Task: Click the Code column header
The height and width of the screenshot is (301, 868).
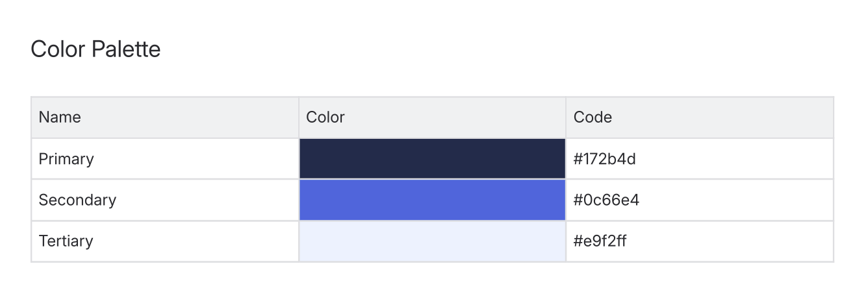Action: click(x=593, y=117)
